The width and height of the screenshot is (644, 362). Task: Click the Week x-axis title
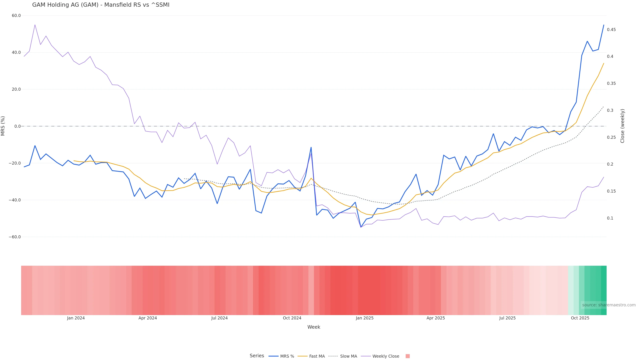[313, 327]
